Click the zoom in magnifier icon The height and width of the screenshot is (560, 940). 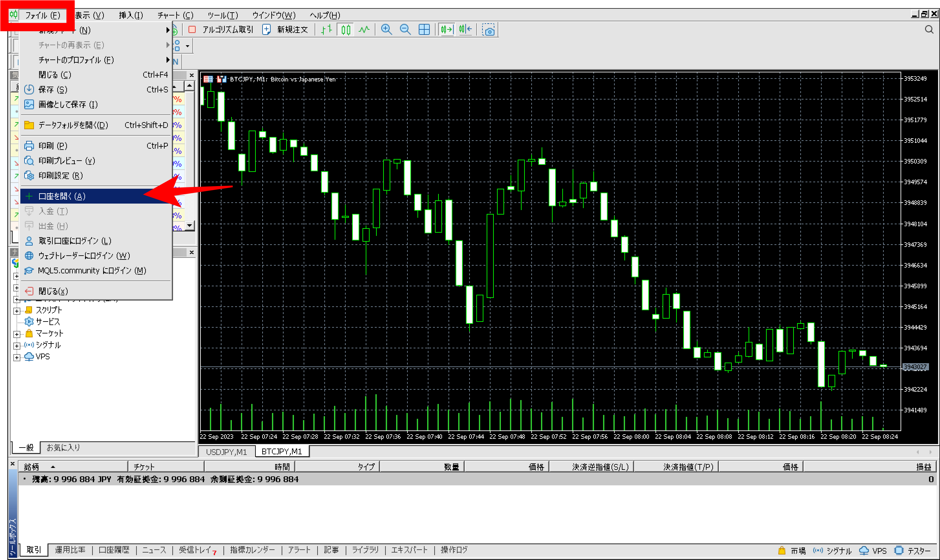(386, 29)
